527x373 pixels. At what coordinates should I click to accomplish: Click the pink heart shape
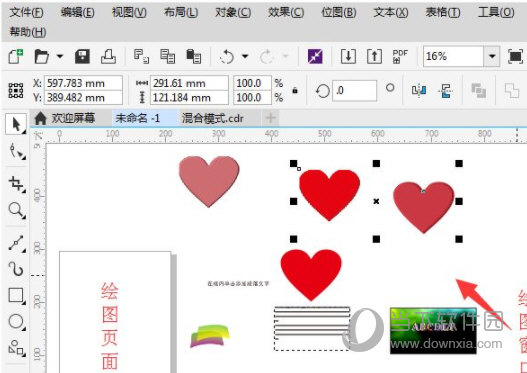[x=209, y=181]
